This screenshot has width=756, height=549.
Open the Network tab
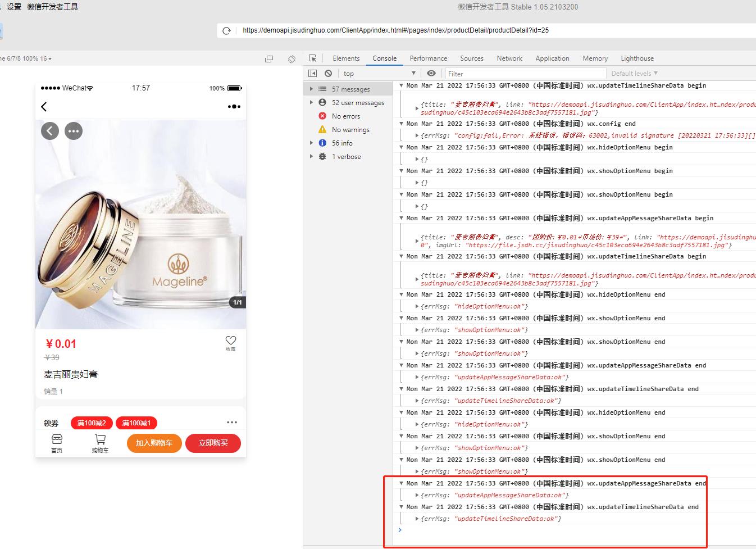tap(509, 58)
